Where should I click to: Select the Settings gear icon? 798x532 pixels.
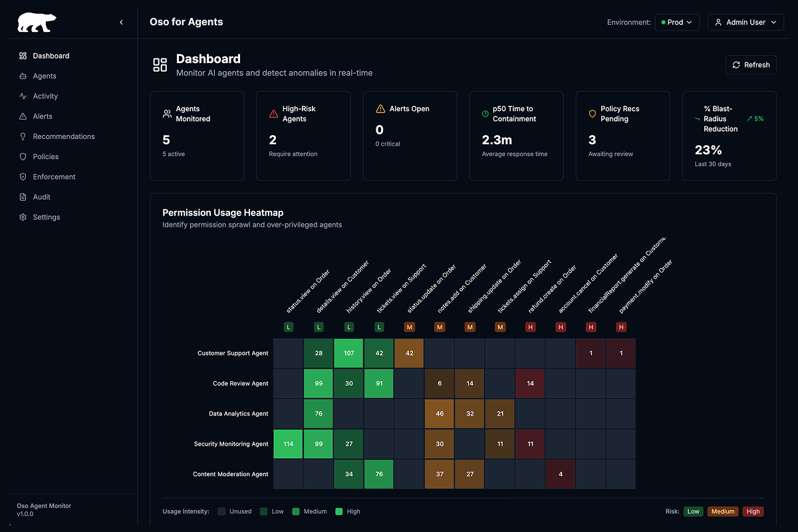(22, 217)
